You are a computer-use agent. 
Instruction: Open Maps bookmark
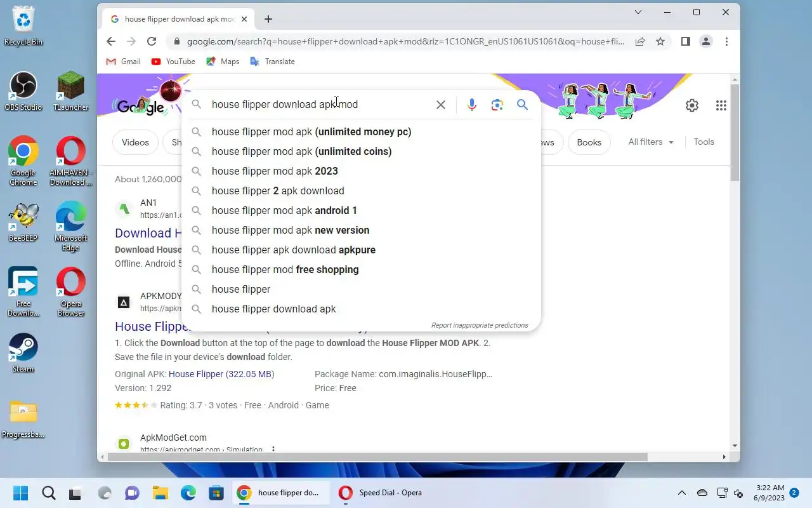(223, 62)
